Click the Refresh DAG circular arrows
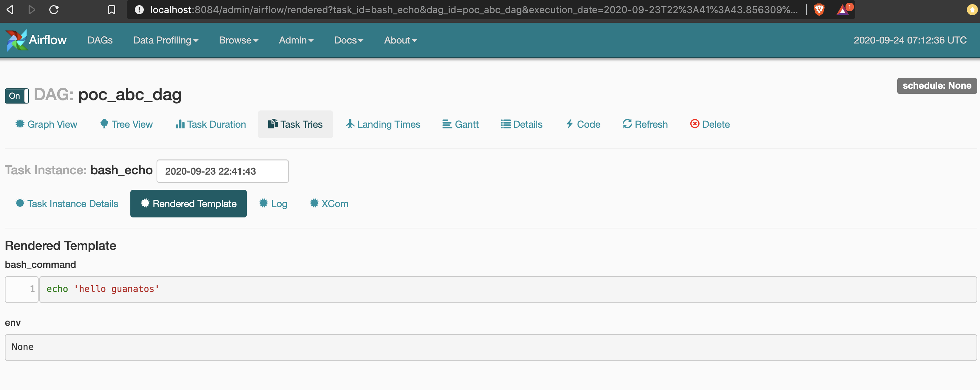 pyautogui.click(x=627, y=124)
